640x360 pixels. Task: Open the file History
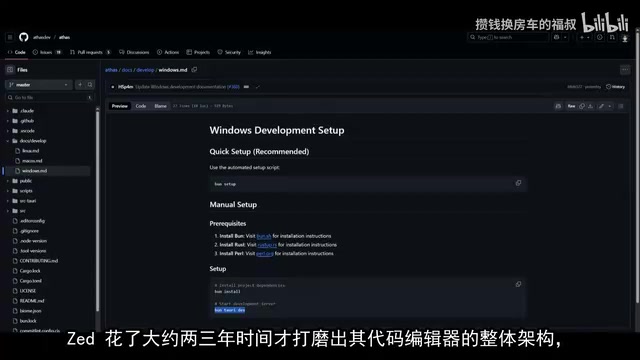[616, 87]
